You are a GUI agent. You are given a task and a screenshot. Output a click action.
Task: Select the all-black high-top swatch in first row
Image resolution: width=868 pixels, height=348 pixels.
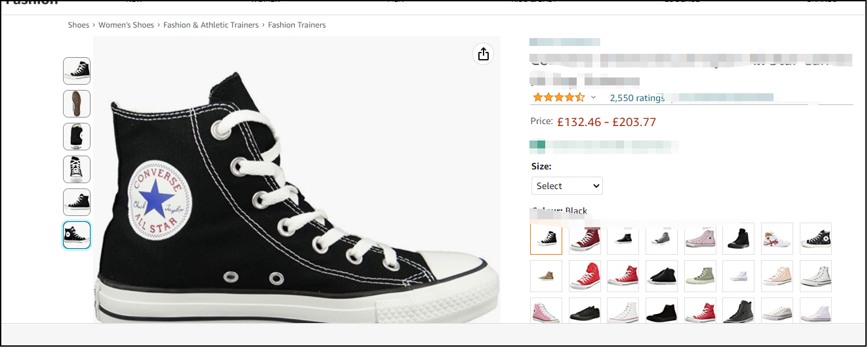coord(739,239)
